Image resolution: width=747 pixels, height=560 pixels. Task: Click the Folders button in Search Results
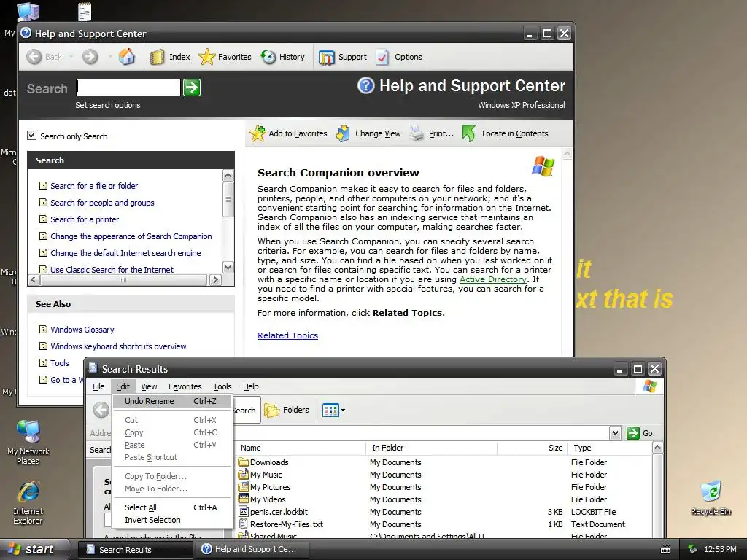(x=287, y=410)
